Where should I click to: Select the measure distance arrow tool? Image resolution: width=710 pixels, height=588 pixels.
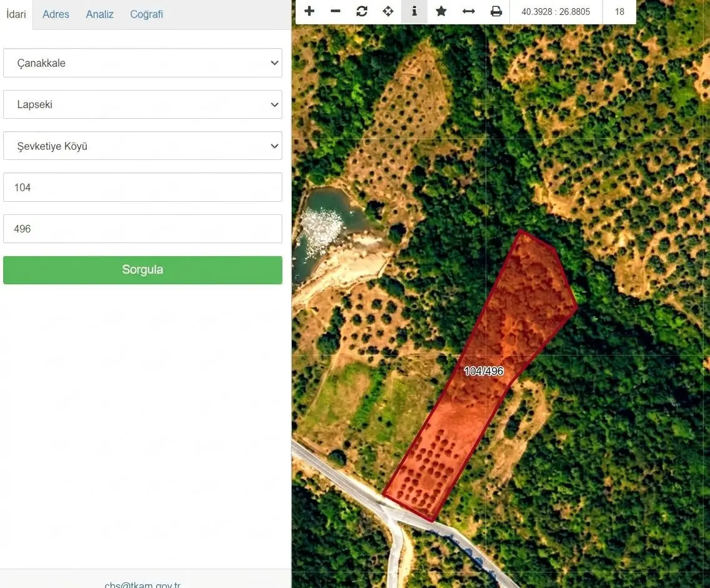coord(469,11)
